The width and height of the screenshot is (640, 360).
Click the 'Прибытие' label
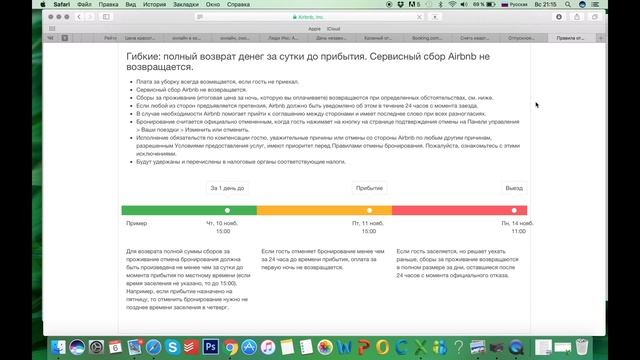pyautogui.click(x=369, y=188)
